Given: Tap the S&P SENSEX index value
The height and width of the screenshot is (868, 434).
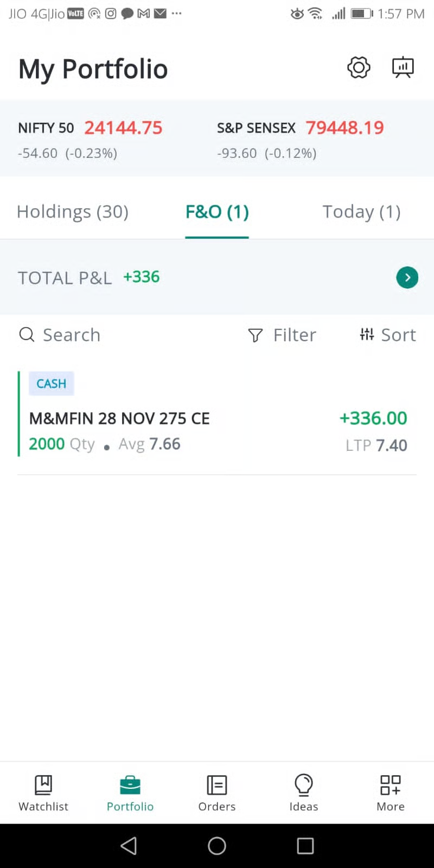Looking at the screenshot, I should tap(344, 128).
